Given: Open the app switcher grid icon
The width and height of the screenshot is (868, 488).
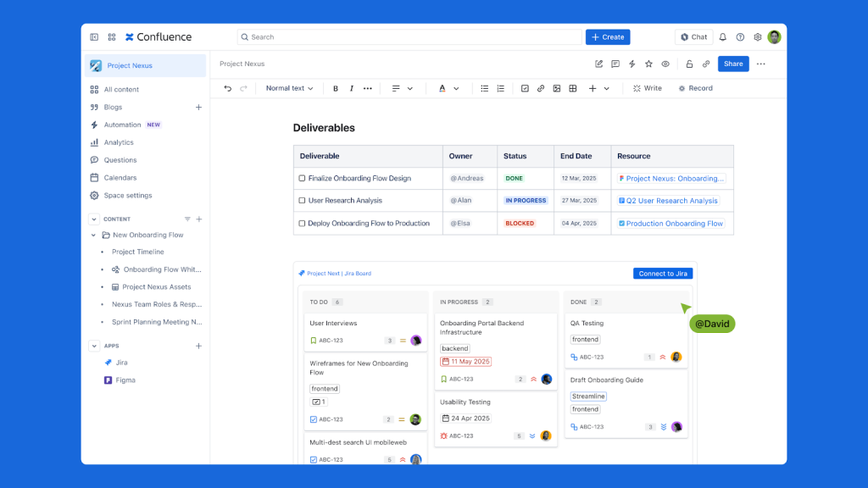Looking at the screenshot, I should (112, 37).
